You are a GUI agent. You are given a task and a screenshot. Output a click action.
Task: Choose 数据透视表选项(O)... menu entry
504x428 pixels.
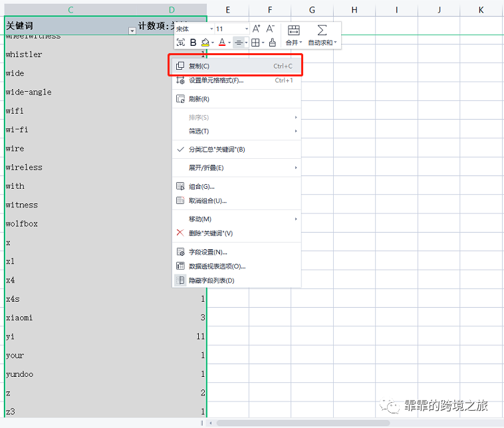(x=237, y=266)
